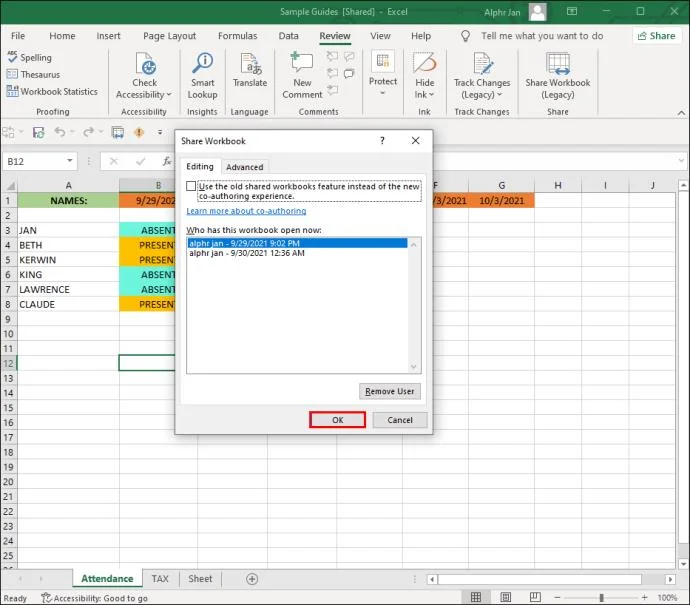Click the Check Accessibility icon
Image resolution: width=690 pixels, height=605 pixels.
(145, 63)
